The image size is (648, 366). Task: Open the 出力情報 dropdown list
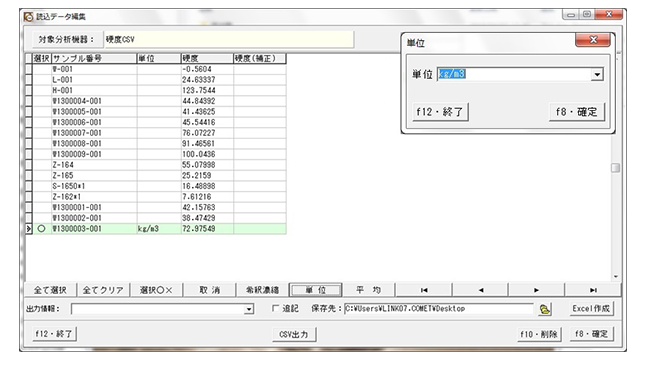(248, 309)
